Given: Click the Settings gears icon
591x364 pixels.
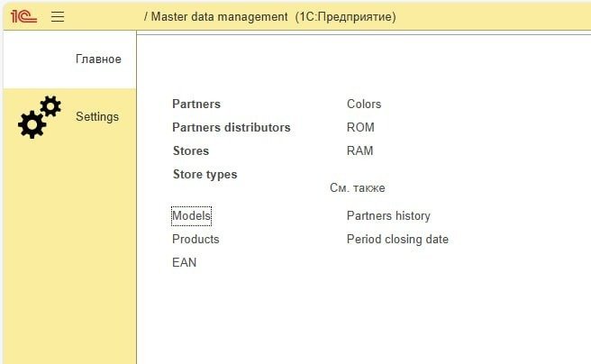Looking at the screenshot, I should point(40,117).
